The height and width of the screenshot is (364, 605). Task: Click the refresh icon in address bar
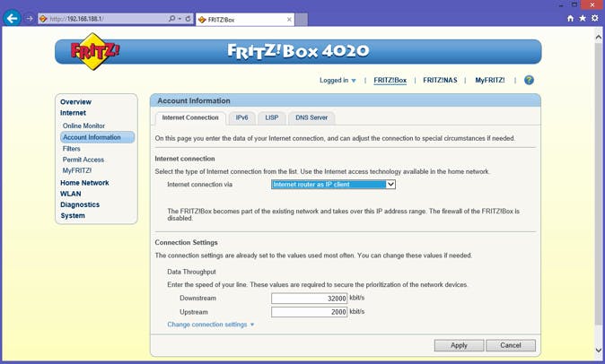pos(189,19)
